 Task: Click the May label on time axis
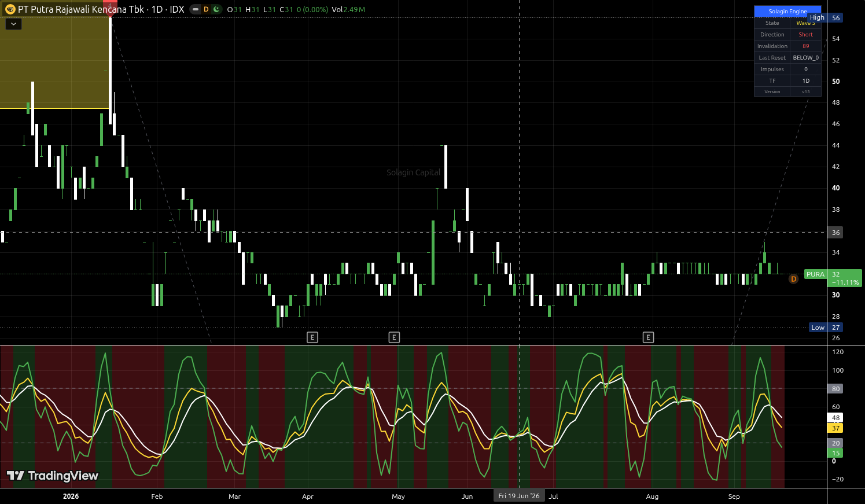coord(398,496)
